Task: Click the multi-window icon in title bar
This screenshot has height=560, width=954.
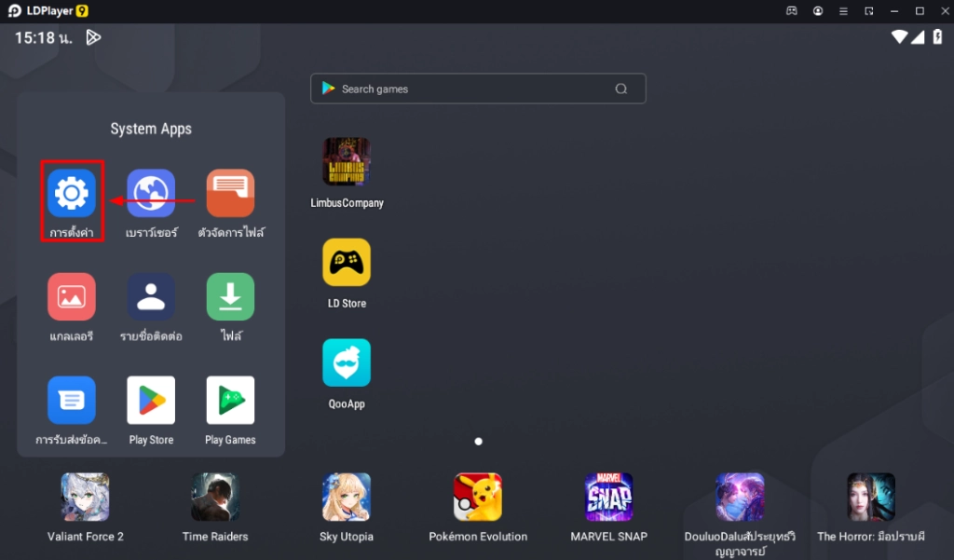Action: click(x=869, y=11)
